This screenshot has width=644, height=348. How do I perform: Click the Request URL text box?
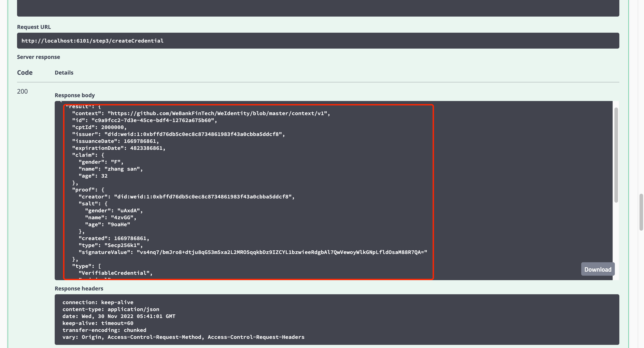pyautogui.click(x=318, y=41)
